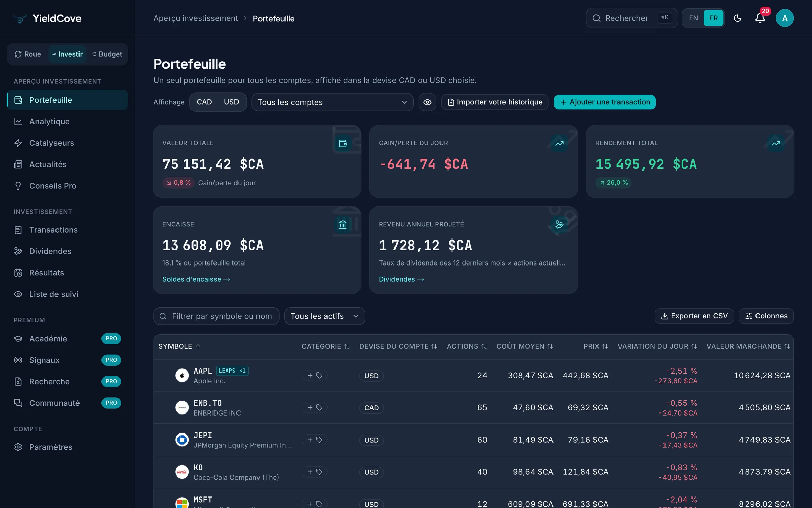The image size is (812, 508).
Task: Add a tag to the AAPL row
Action: pyautogui.click(x=315, y=375)
